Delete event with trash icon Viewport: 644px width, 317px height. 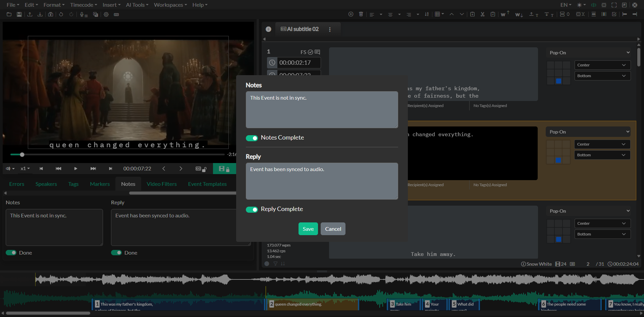click(x=361, y=14)
